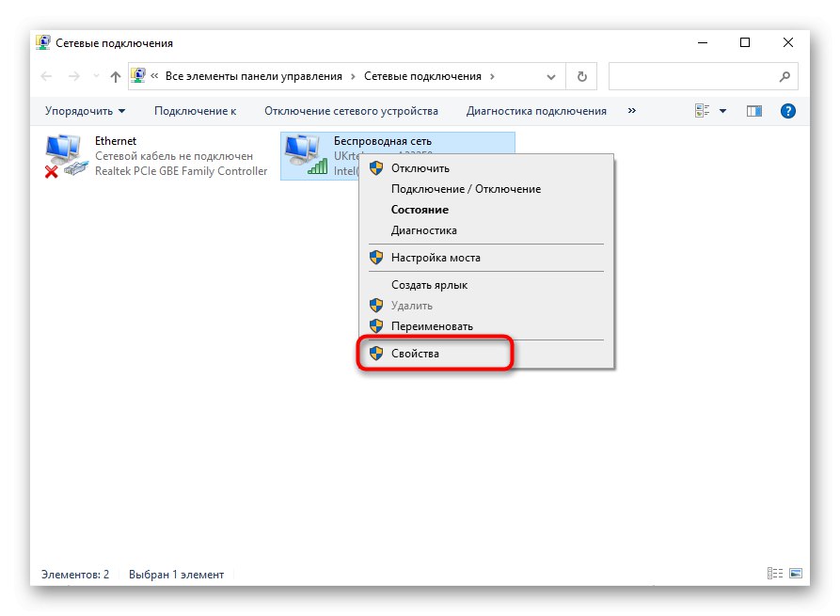Click 'Диагностика подключения' toolbar command
The image size is (840, 616).
536,111
